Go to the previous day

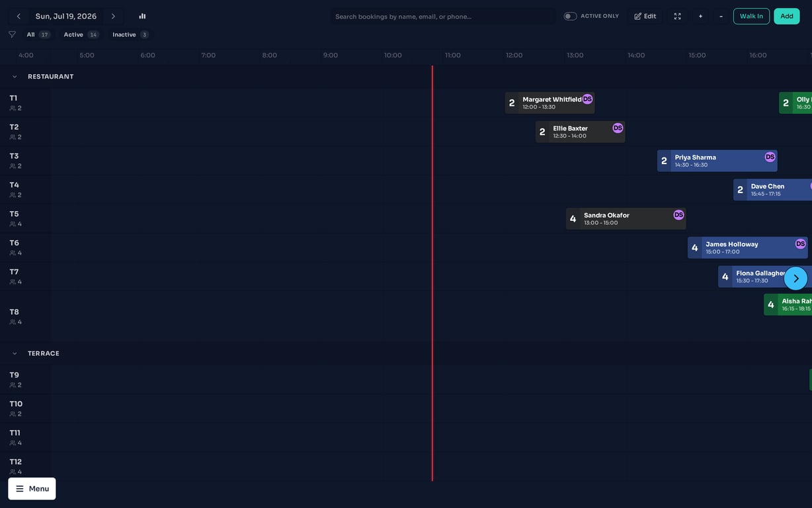click(x=19, y=17)
